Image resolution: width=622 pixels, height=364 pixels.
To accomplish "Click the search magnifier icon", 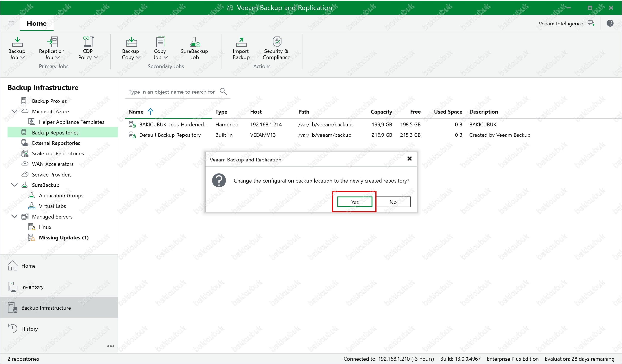I will tap(223, 92).
